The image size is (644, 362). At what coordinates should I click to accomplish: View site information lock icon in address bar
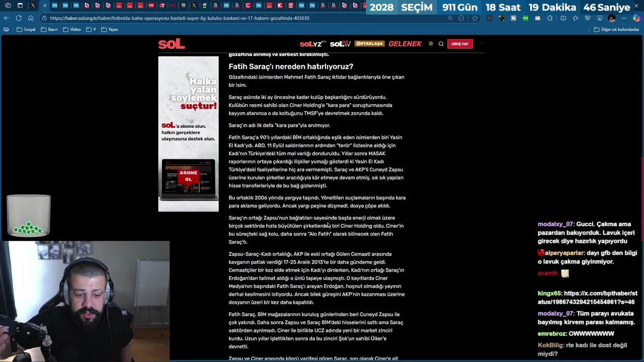(44, 18)
